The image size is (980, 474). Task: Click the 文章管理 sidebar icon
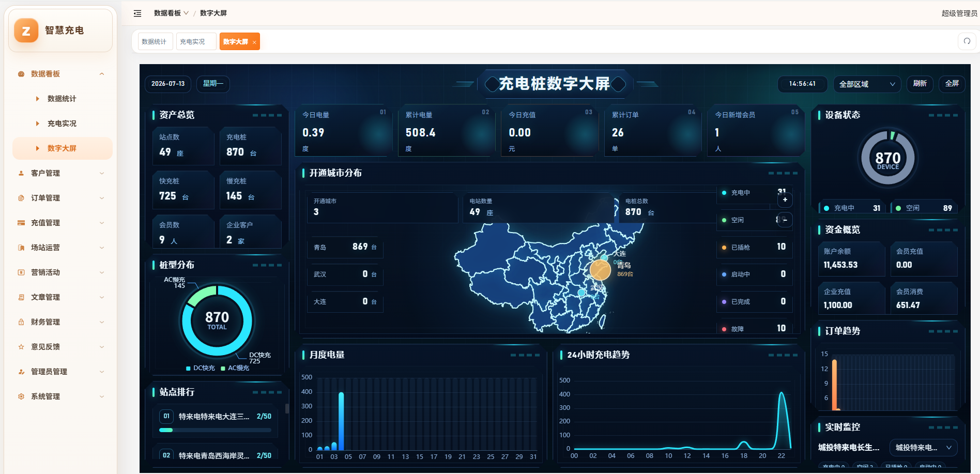point(21,297)
